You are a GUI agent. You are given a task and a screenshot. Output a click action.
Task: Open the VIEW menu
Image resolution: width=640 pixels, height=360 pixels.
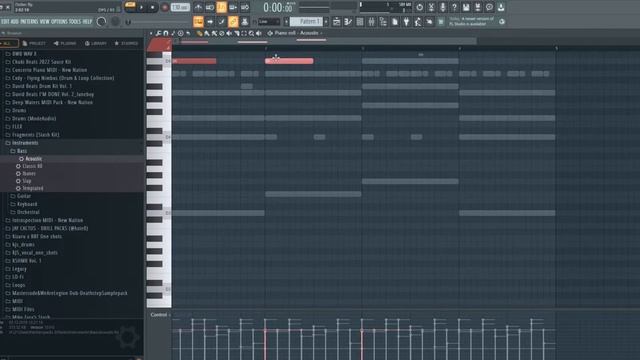44,22
